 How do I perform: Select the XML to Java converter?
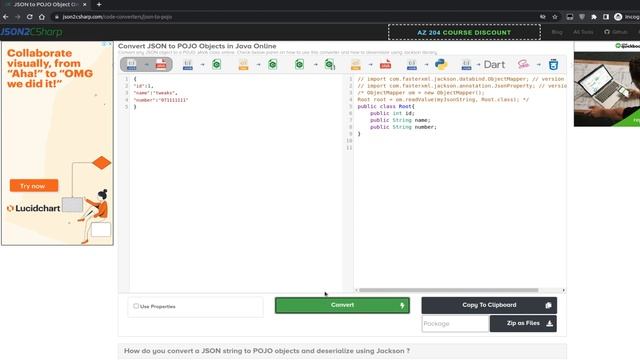click(x=371, y=64)
